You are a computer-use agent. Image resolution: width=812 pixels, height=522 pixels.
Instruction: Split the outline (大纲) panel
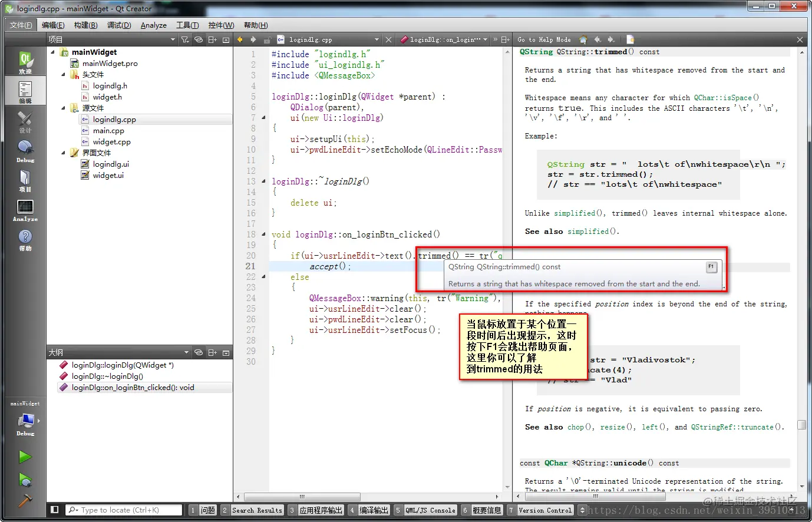tap(212, 352)
